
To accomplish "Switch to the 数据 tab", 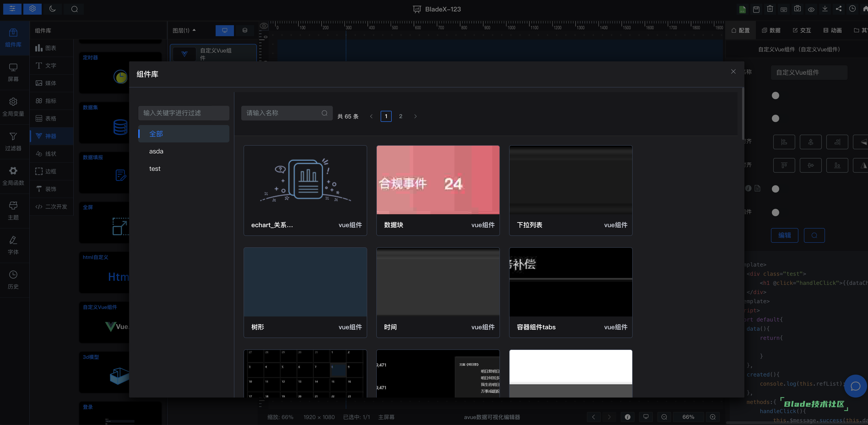I will click(771, 30).
